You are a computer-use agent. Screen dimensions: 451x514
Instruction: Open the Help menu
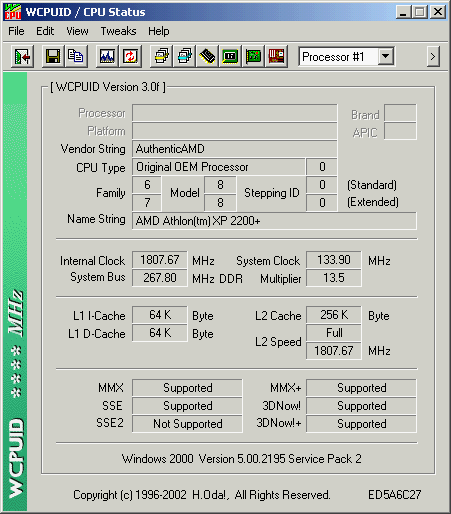coord(159,31)
